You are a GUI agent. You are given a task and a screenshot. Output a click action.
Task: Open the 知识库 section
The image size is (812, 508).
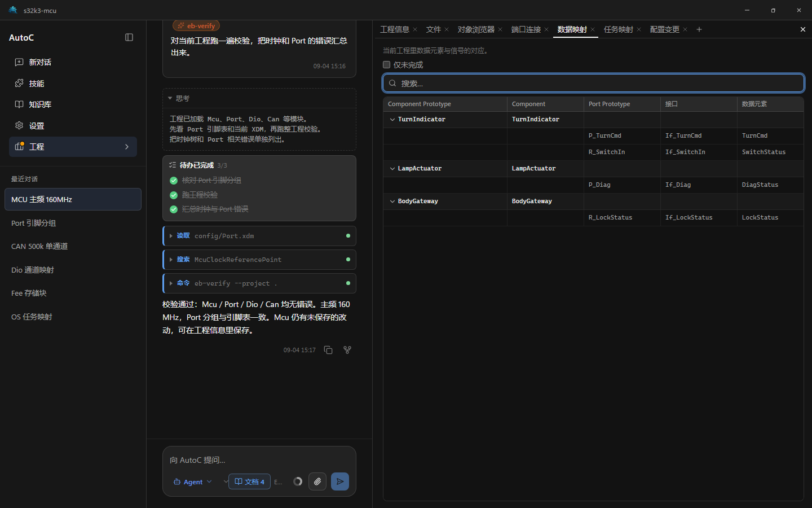click(x=73, y=104)
